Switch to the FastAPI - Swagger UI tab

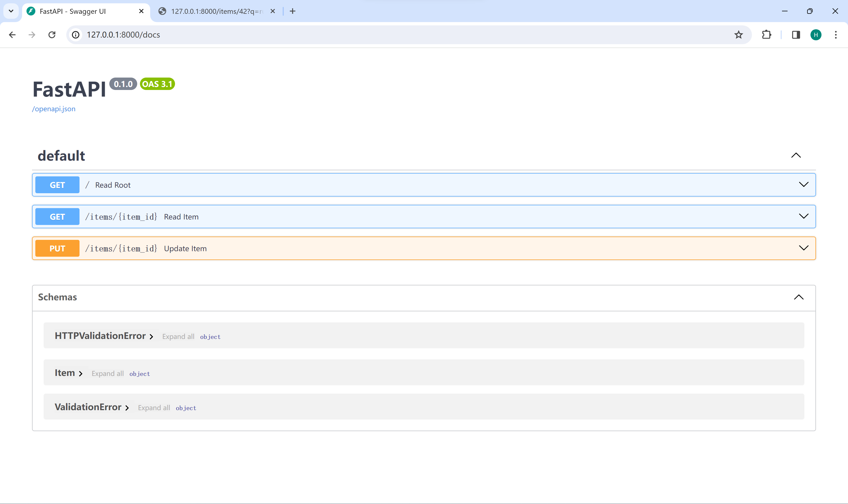point(86,11)
